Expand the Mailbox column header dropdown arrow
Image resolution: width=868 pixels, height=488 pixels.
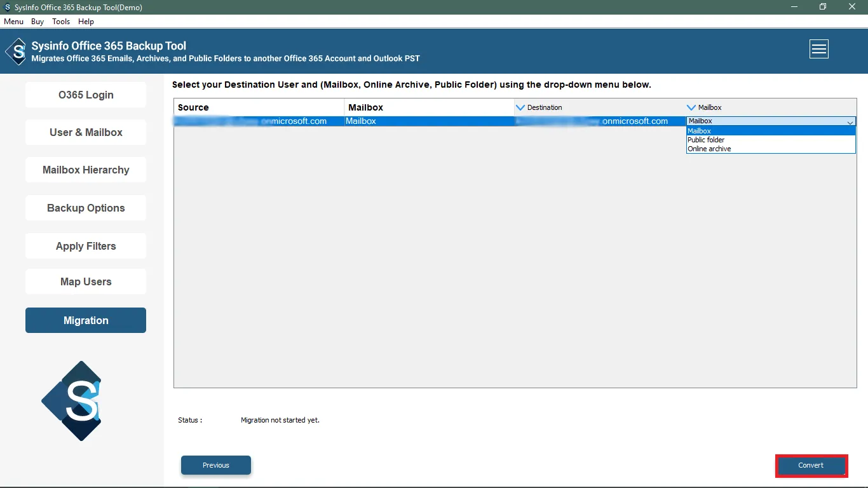(x=691, y=107)
